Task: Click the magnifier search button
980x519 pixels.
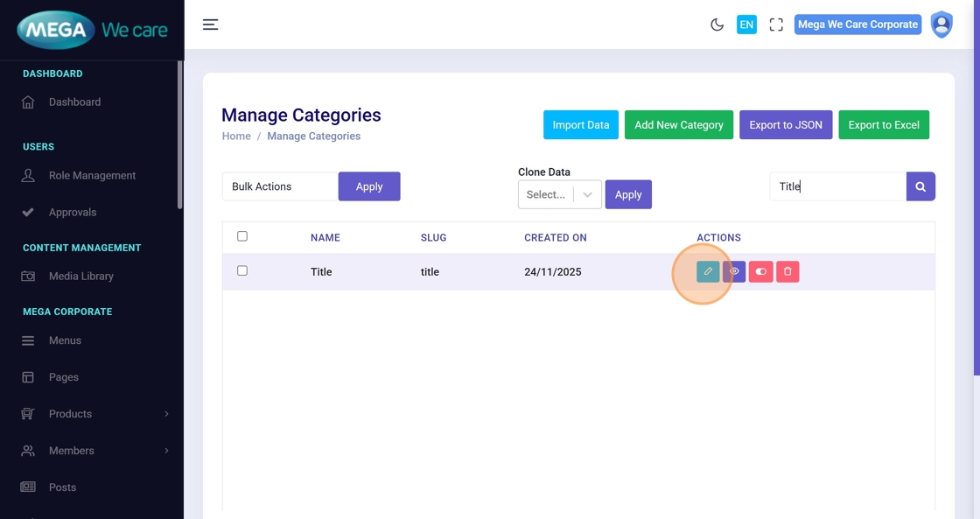Action: click(x=920, y=186)
